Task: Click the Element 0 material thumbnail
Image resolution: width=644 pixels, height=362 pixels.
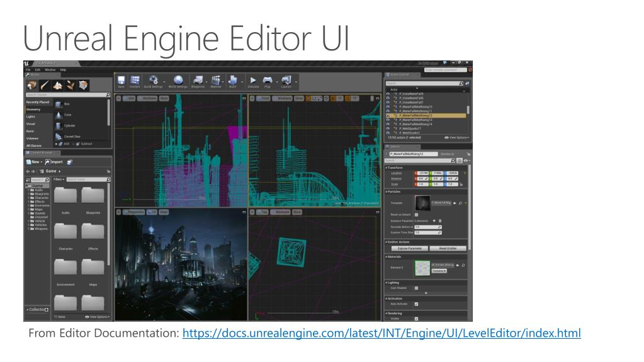Action: [x=422, y=268]
